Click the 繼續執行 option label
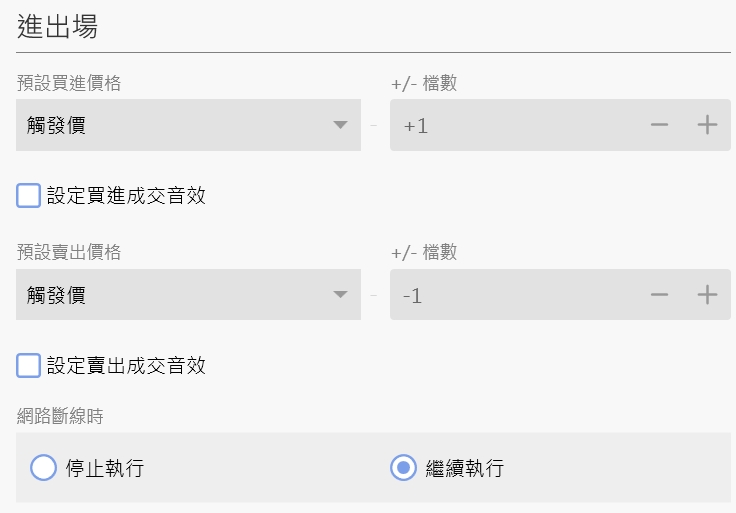This screenshot has height=513, width=736. (464, 468)
